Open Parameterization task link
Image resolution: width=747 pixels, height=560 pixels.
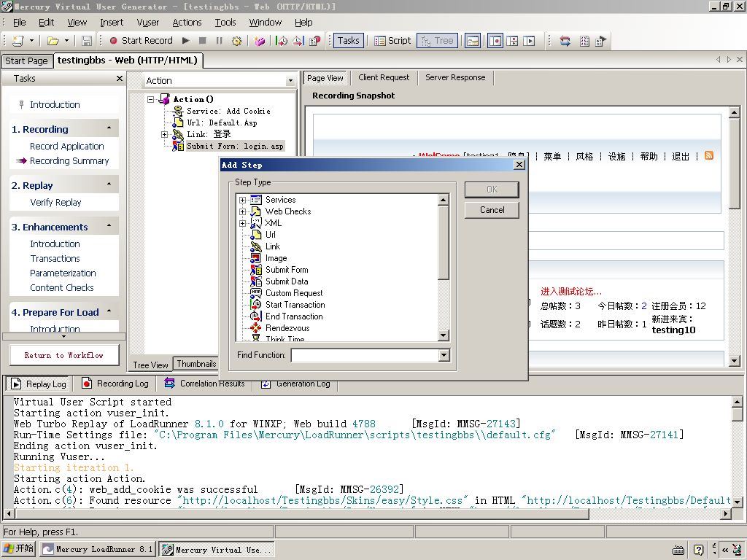[63, 273]
